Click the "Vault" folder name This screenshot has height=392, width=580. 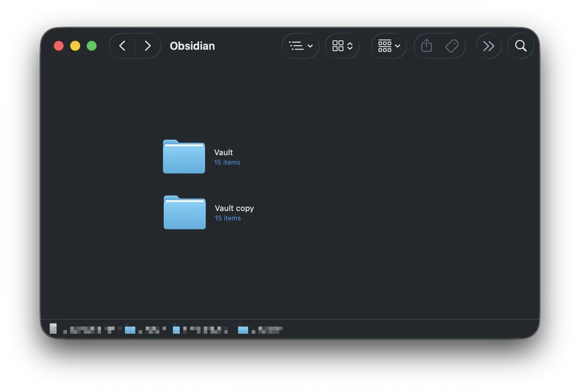223,152
